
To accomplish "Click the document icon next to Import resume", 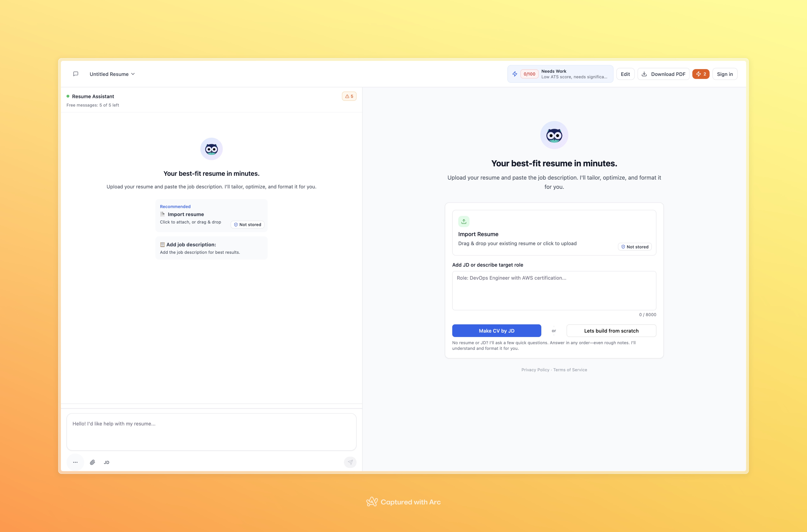I will click(x=162, y=214).
